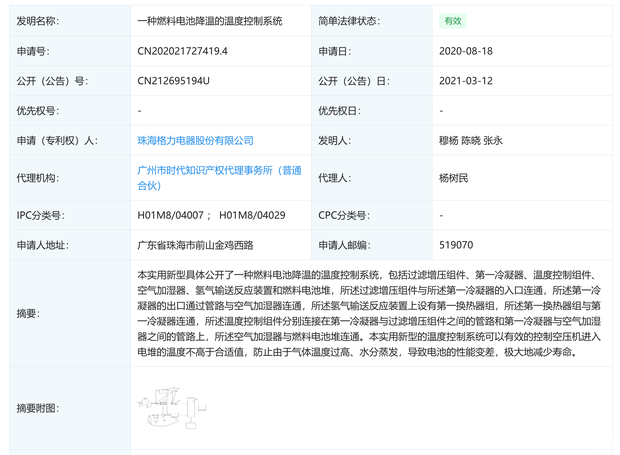Click application number CN202021727419.4
The width and height of the screenshot is (620, 455).
tap(182, 51)
